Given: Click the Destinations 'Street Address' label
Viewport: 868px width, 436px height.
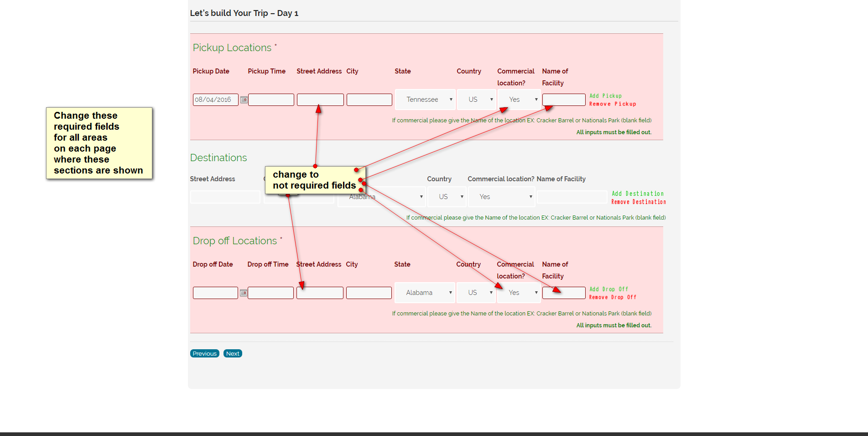Looking at the screenshot, I should point(213,179).
